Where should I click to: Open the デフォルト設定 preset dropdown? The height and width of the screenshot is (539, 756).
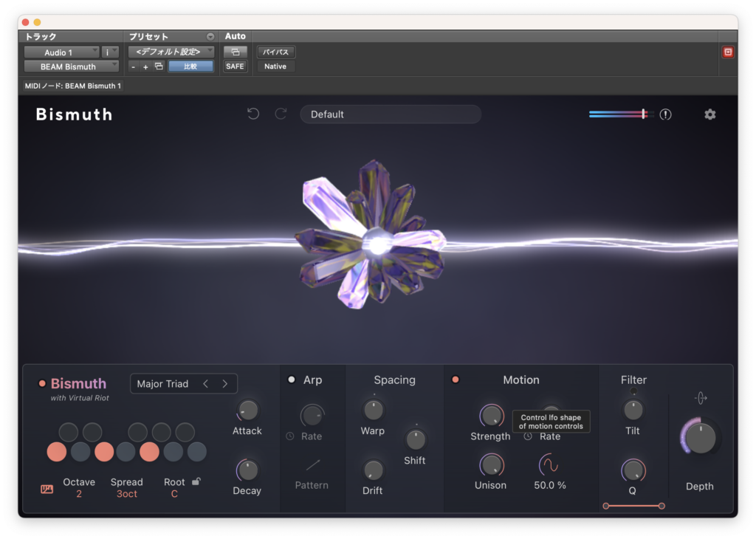[x=171, y=52]
